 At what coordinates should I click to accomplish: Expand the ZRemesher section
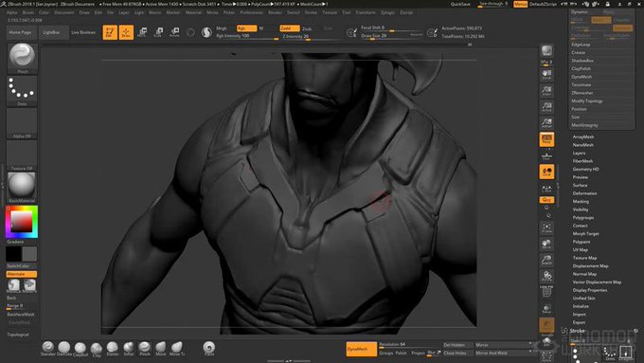582,93
